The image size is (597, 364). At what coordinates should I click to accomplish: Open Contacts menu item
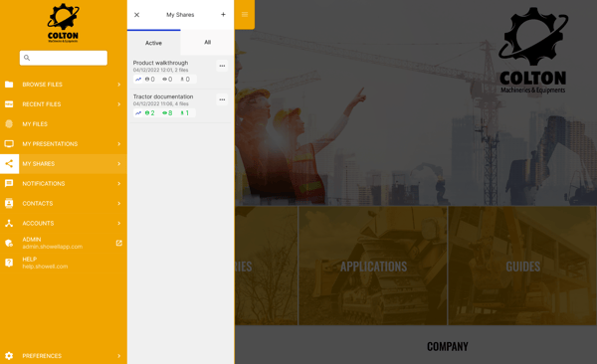pyautogui.click(x=64, y=203)
